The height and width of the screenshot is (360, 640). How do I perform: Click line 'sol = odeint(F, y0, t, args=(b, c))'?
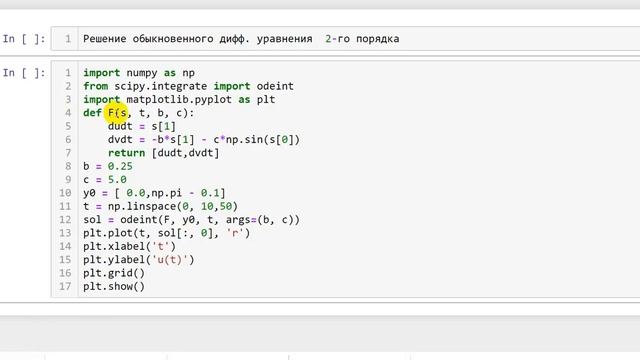click(191, 220)
